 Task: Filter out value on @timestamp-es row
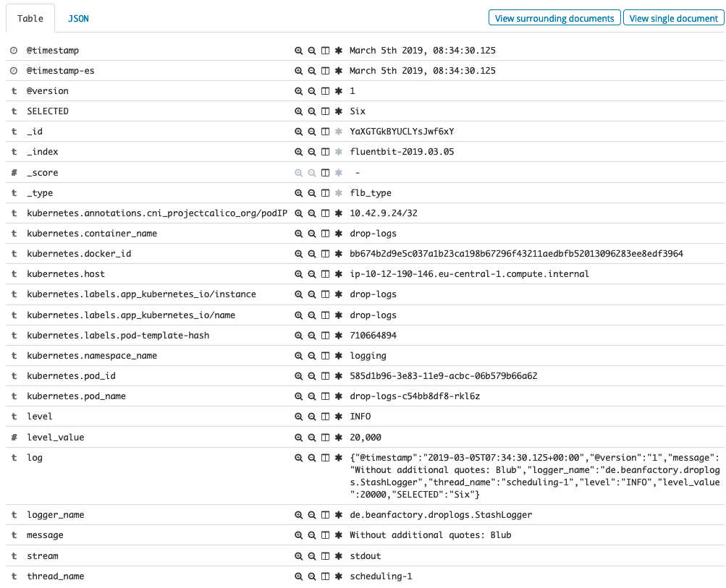pyautogui.click(x=312, y=71)
